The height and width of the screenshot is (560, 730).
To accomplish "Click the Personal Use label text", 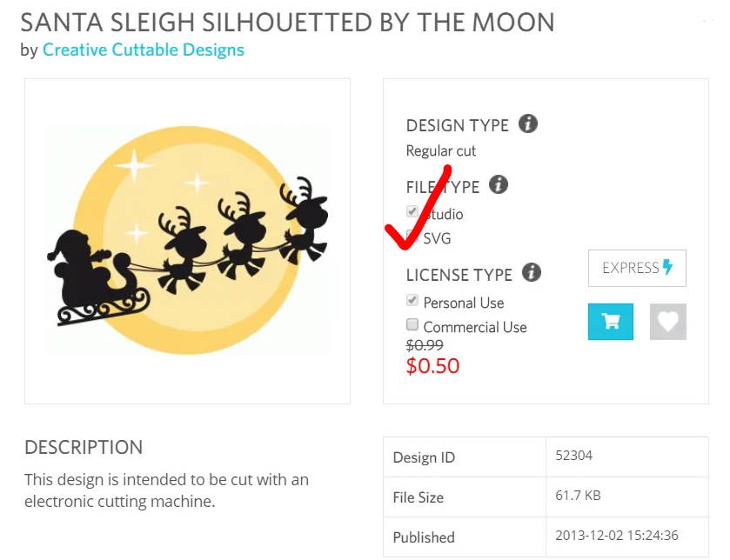I will [x=464, y=303].
